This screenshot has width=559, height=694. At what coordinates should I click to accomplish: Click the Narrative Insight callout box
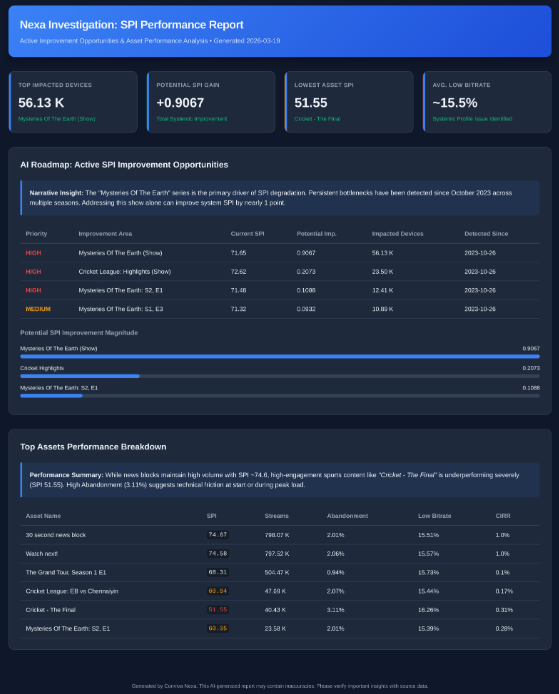[x=280, y=198]
